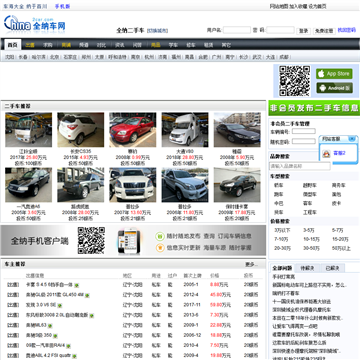Filter by price 50万以上
Viewport: 360px width, 360px height.
pyautogui.click(x=341, y=248)
